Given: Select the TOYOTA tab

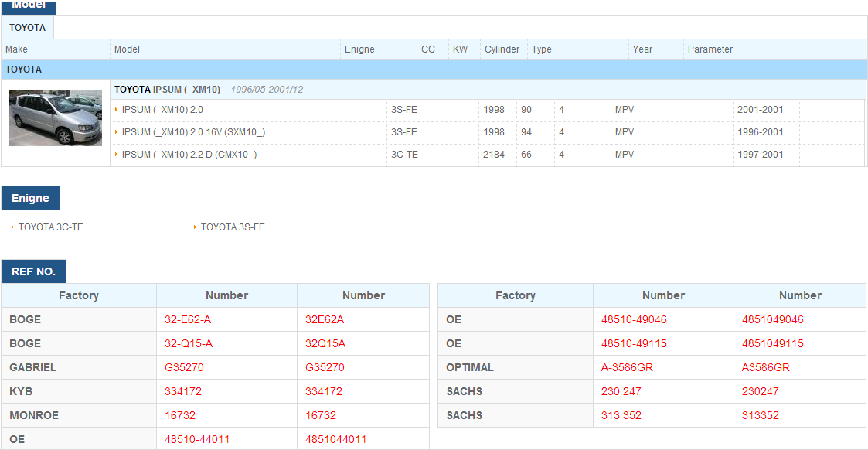Looking at the screenshot, I should point(27,28).
